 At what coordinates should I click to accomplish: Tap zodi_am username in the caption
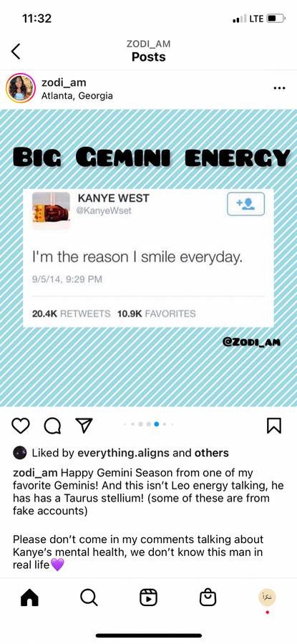[35, 472]
